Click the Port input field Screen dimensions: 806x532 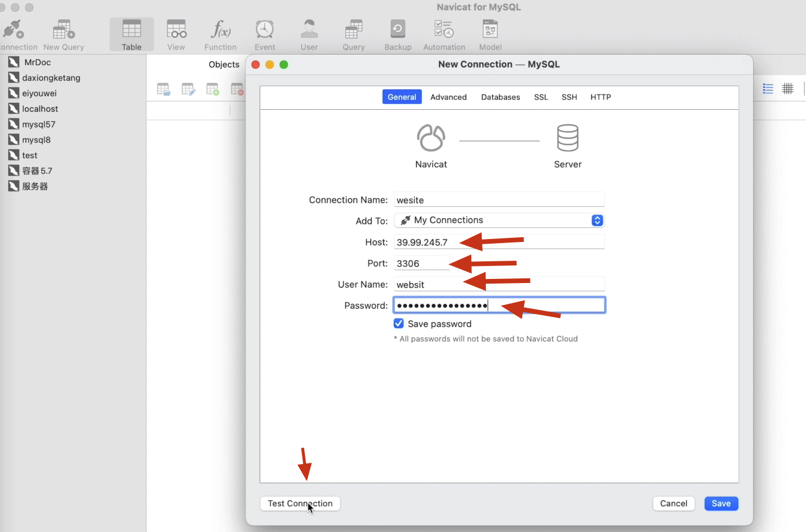pos(421,263)
